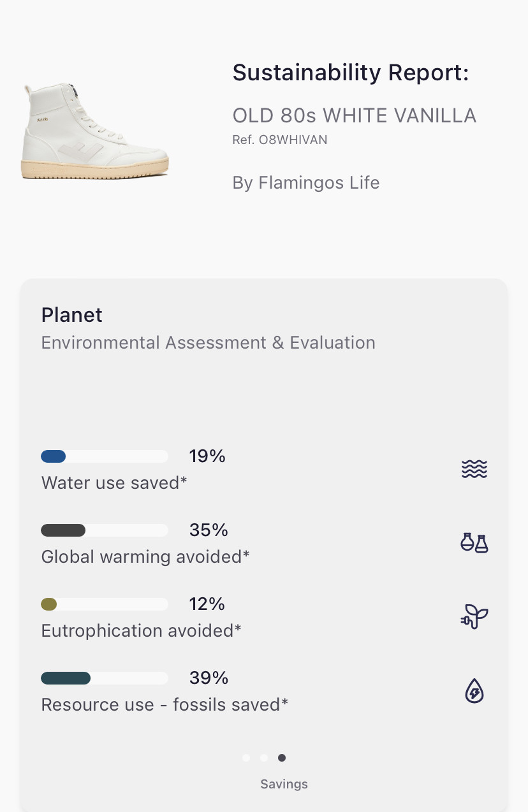The height and width of the screenshot is (812, 528).
Task: Click the fossil resource droplet icon
Action: (x=474, y=691)
